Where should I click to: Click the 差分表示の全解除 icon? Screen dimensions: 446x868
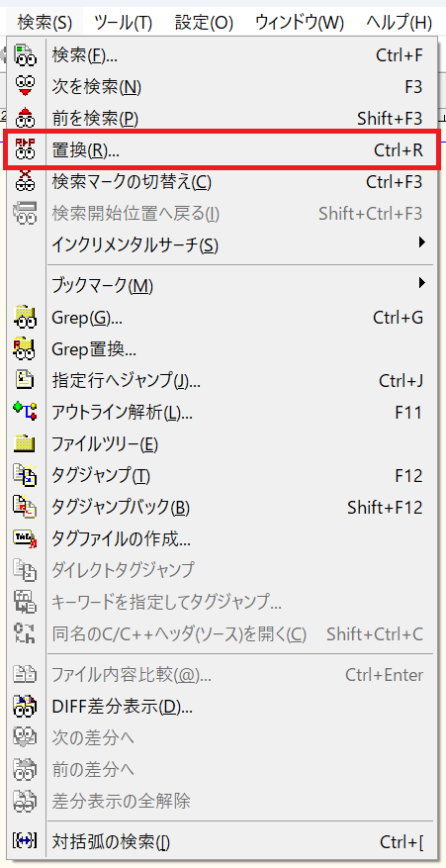point(25,801)
